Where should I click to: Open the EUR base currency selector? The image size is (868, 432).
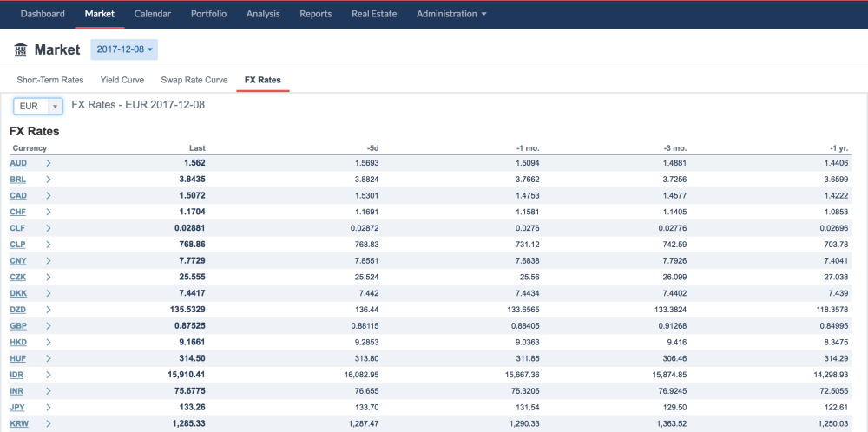(x=38, y=106)
